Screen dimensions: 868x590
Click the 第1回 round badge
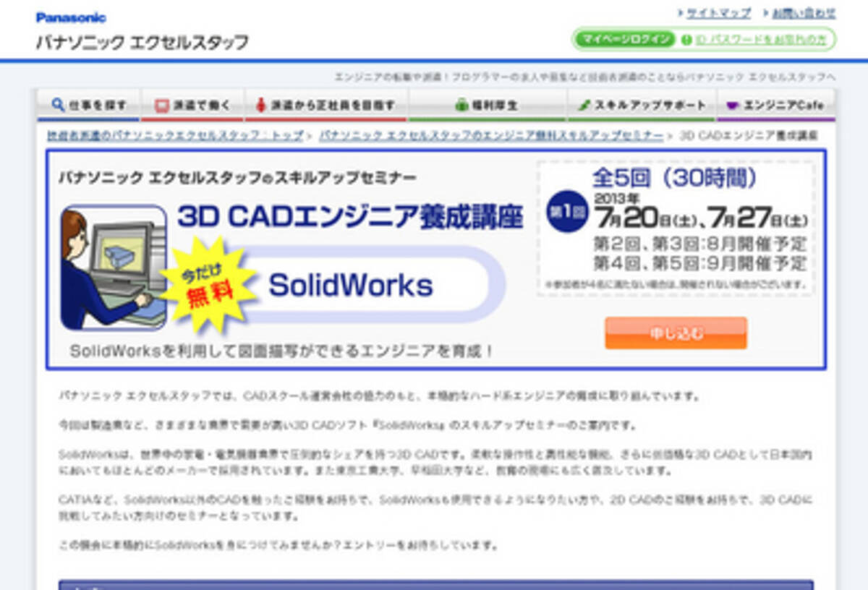pos(568,212)
